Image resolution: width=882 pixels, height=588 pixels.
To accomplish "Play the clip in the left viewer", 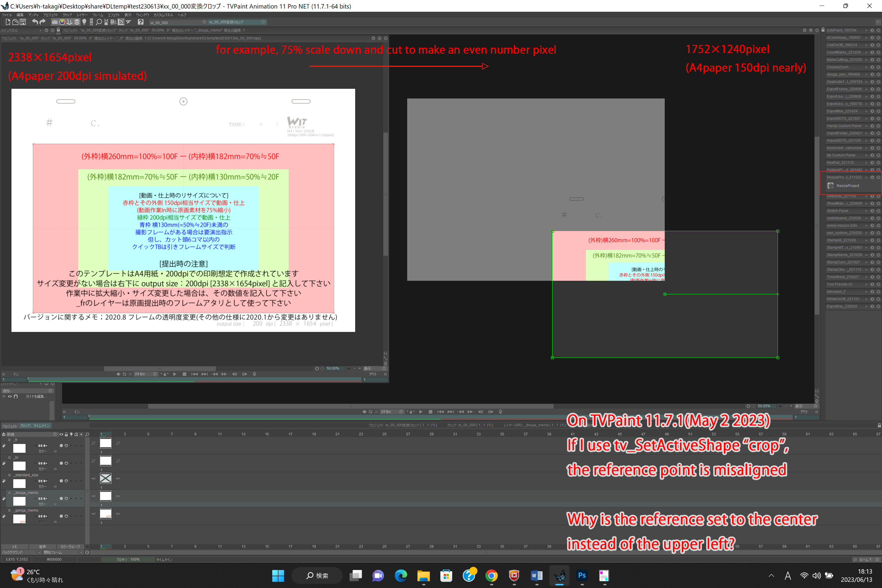I will point(175,374).
